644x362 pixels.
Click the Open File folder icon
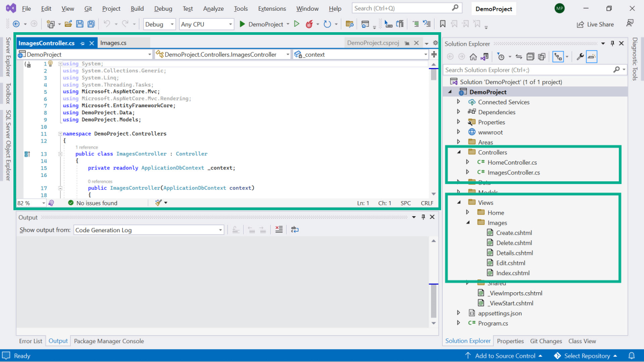[x=68, y=24]
